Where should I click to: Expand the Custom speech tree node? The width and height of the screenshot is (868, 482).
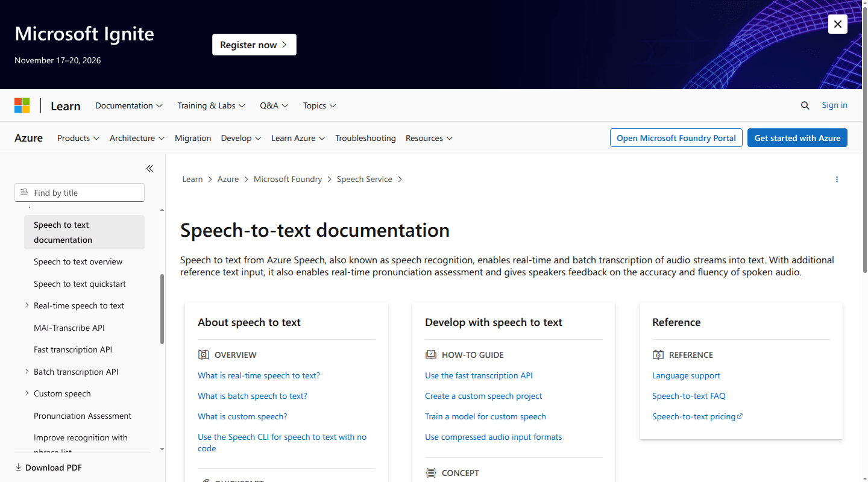pyautogui.click(x=27, y=393)
